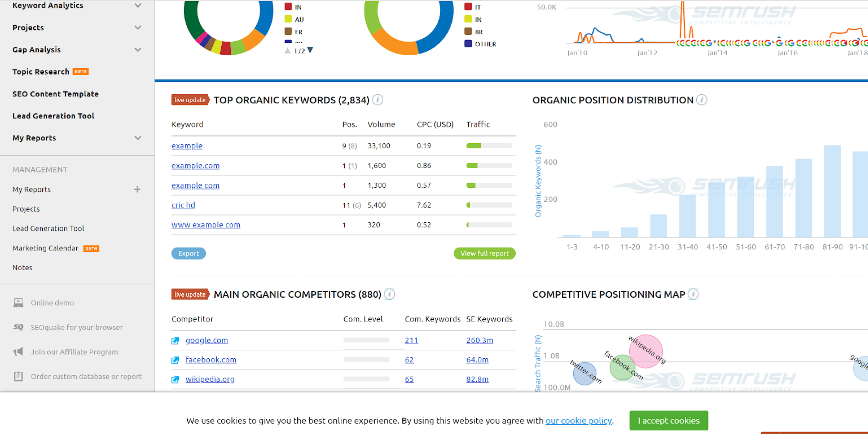The height and width of the screenshot is (434, 868).
Task: Select Gap Analysis menu item
Action: [x=37, y=50]
